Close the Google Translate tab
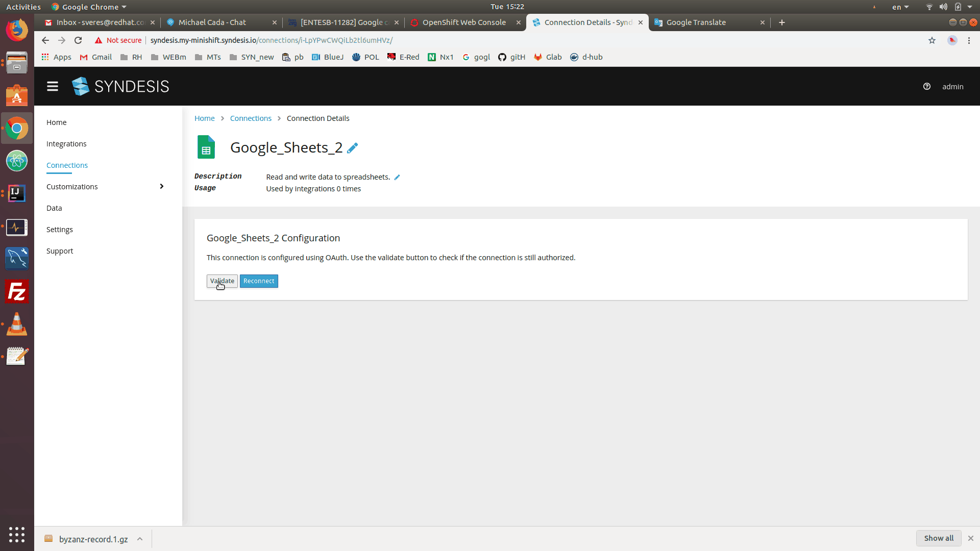This screenshot has width=980, height=551. [762, 22]
